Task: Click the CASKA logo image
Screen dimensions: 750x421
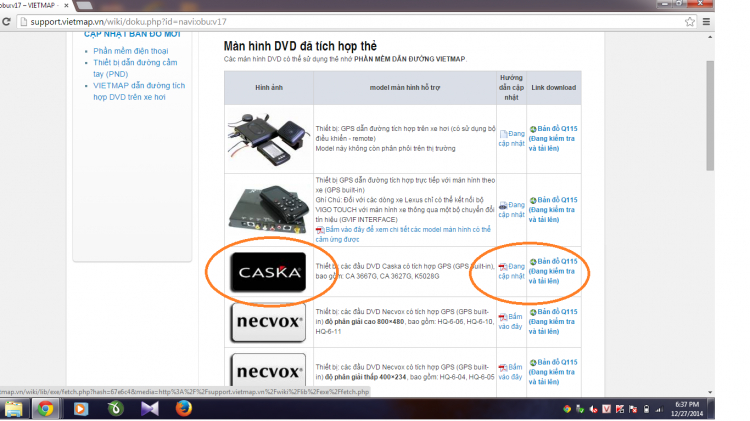Action: point(268,272)
